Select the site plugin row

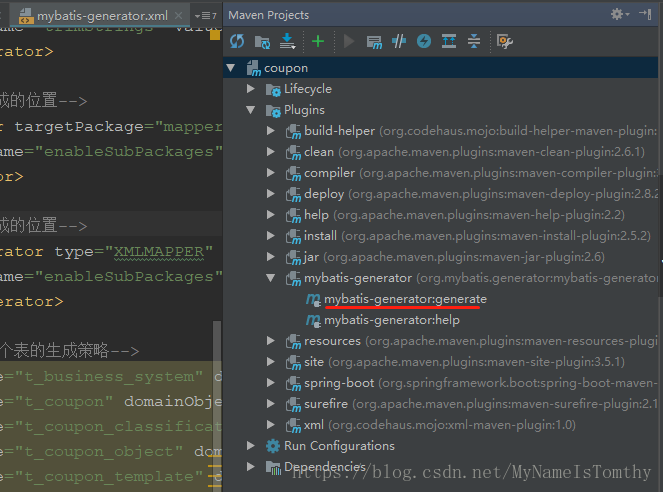coord(440,362)
